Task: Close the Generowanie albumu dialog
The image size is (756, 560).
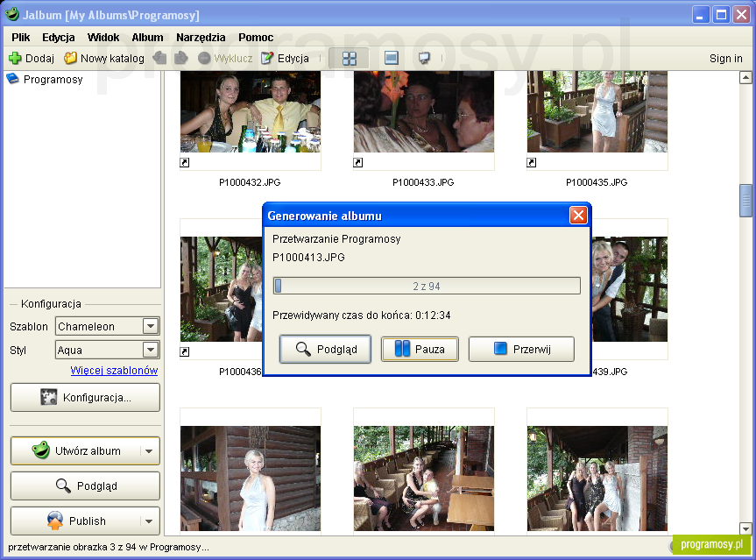Action: pos(578,215)
